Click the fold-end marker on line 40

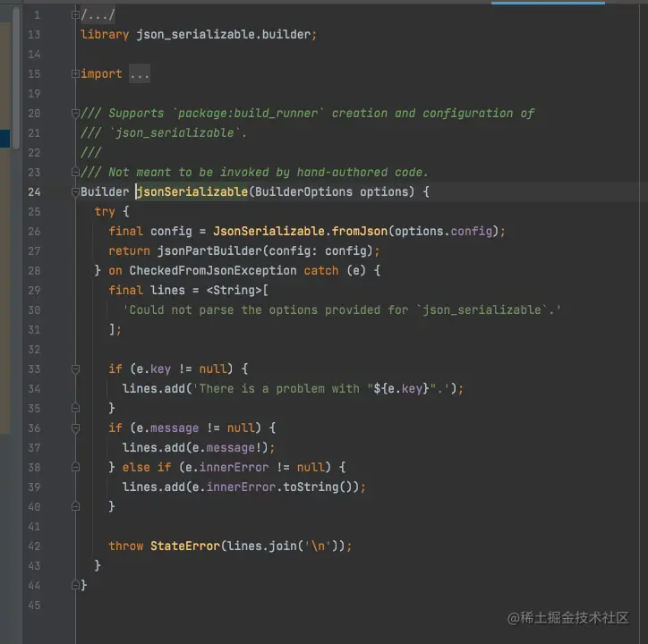point(75,506)
